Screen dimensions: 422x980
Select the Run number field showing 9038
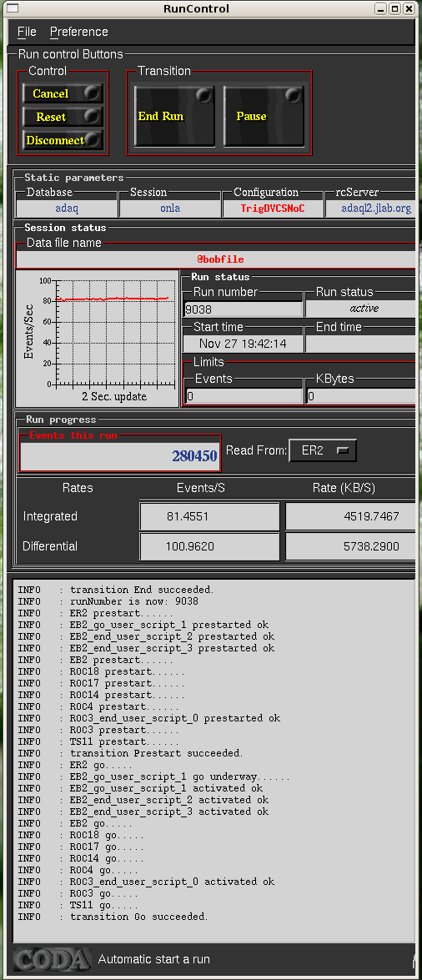[244, 309]
